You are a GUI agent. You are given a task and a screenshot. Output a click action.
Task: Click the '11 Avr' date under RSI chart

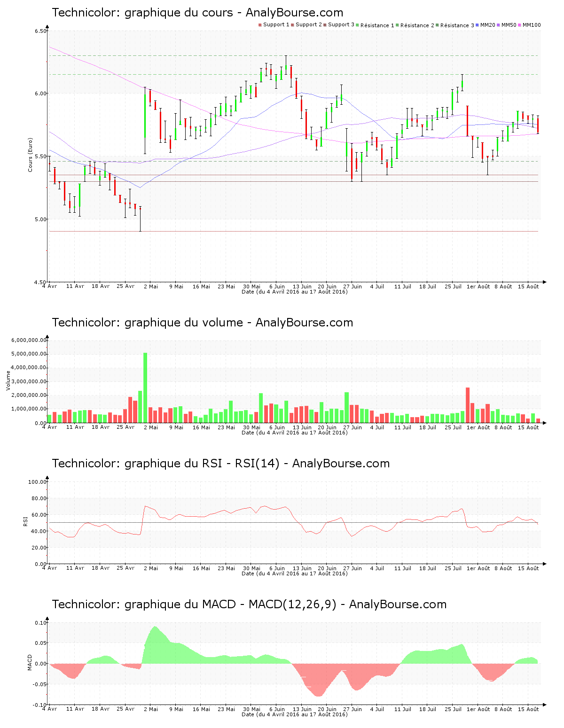[x=75, y=568]
